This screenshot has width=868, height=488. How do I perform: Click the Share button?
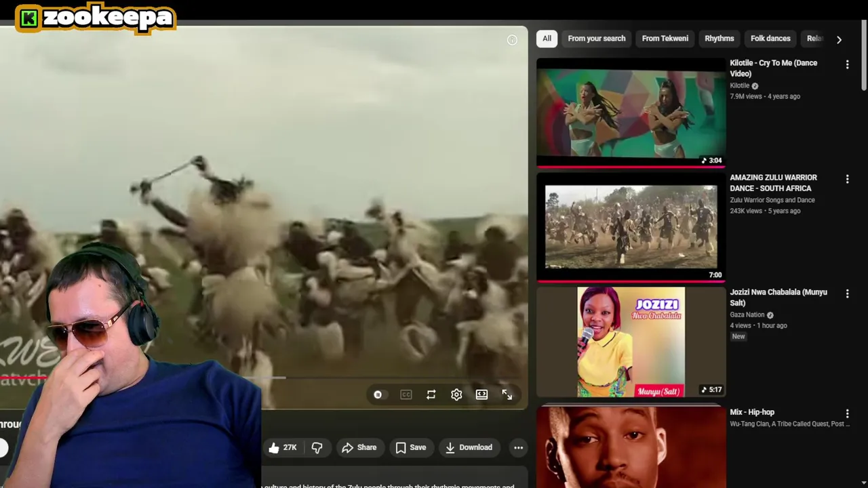pyautogui.click(x=359, y=447)
